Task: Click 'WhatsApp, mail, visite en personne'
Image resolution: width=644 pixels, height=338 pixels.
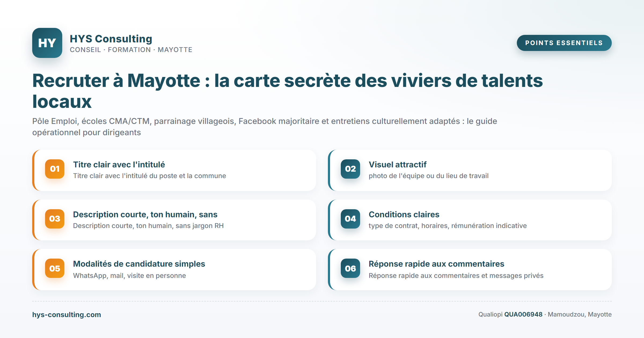Action: point(129,276)
